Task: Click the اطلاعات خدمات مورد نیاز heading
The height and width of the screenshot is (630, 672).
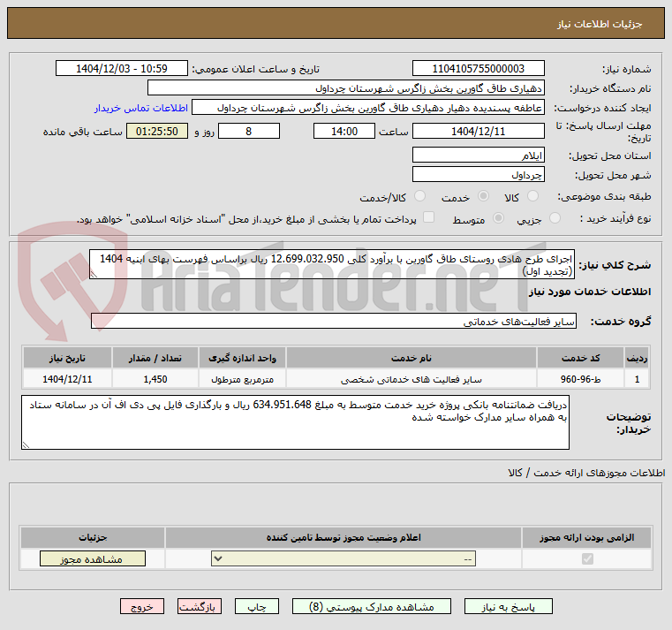Action: 590,292
